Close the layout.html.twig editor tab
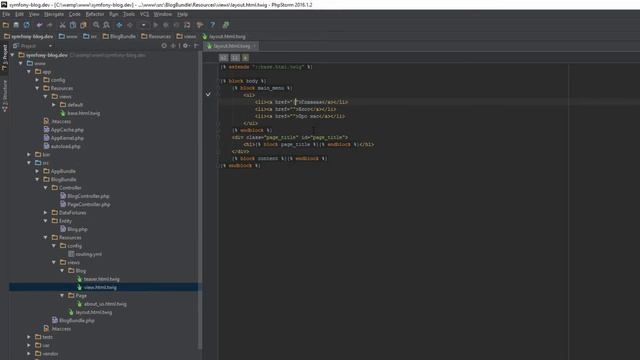 pyautogui.click(x=254, y=46)
